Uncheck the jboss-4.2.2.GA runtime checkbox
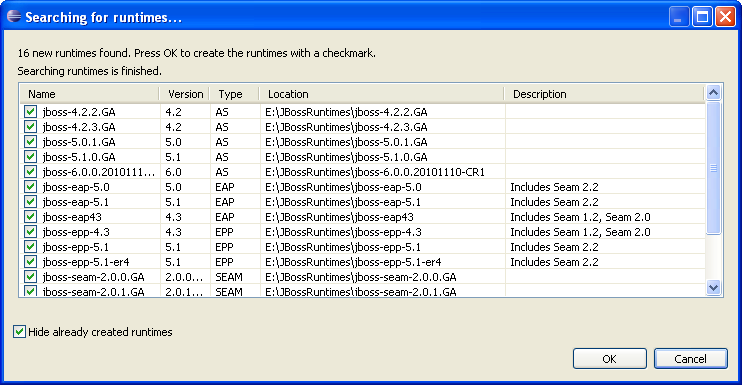 [30, 112]
